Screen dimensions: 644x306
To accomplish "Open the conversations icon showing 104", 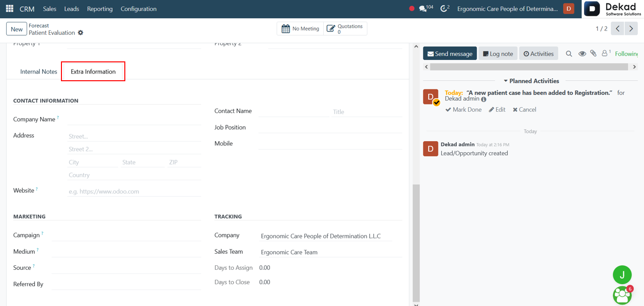I will 426,9.
